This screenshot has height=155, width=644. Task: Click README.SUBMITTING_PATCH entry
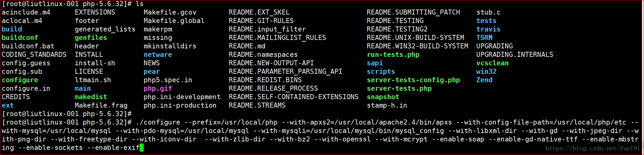[413, 13]
